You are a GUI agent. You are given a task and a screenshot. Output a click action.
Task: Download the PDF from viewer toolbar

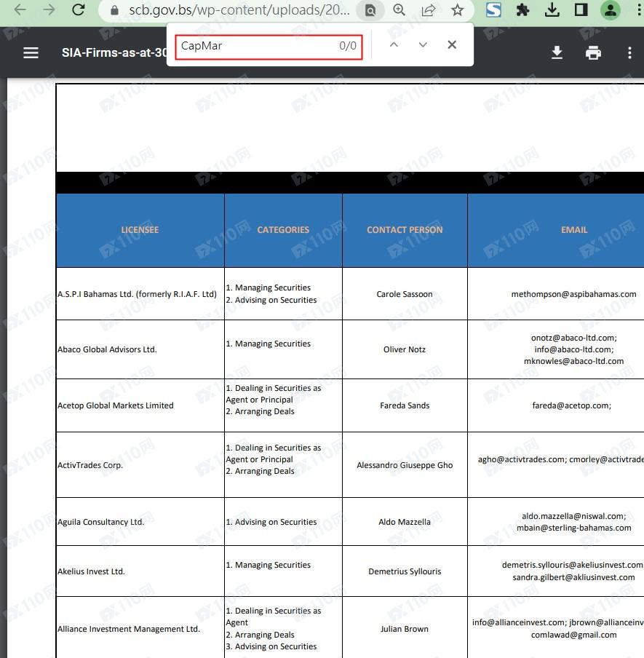tap(557, 52)
